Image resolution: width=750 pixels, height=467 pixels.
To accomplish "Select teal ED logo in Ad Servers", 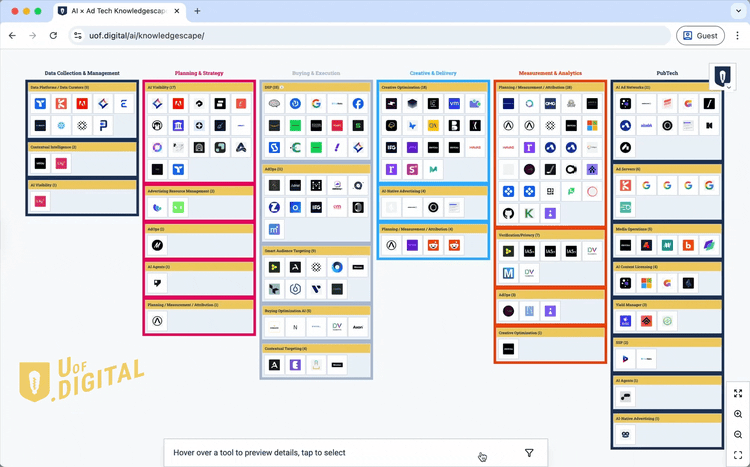I will 625,207.
